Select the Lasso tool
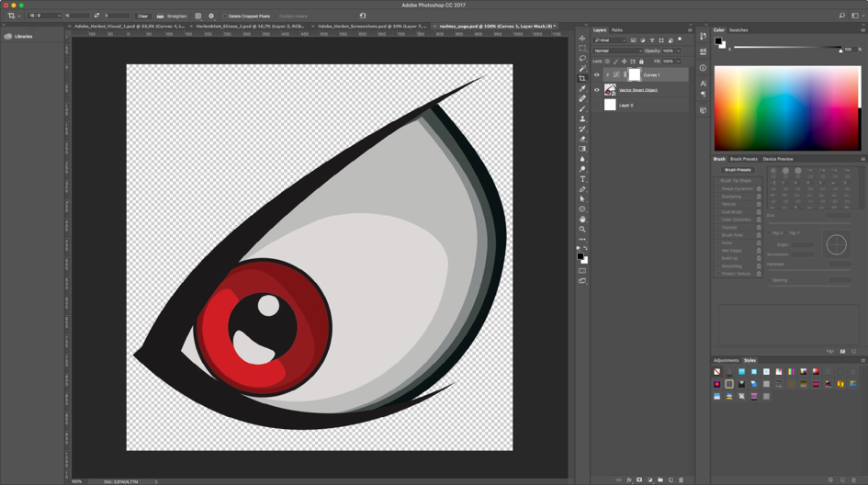 582,58
